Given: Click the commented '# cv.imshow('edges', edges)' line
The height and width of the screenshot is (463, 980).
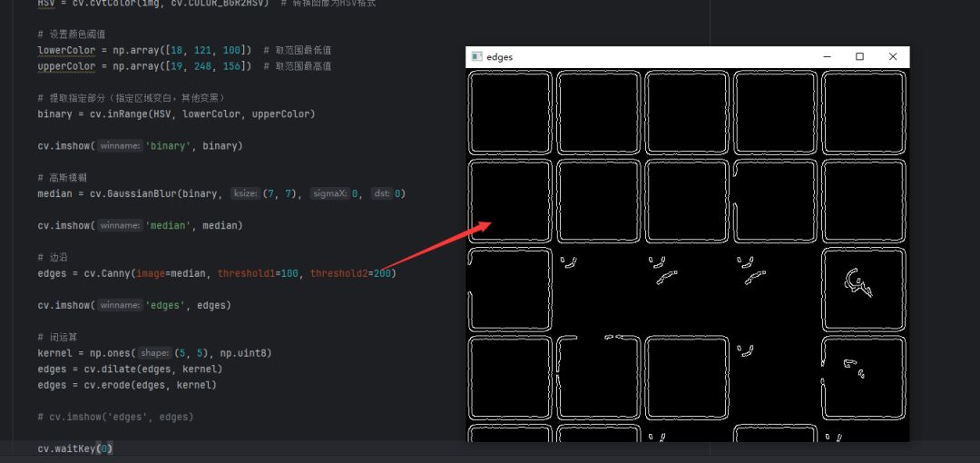Looking at the screenshot, I should (115, 417).
